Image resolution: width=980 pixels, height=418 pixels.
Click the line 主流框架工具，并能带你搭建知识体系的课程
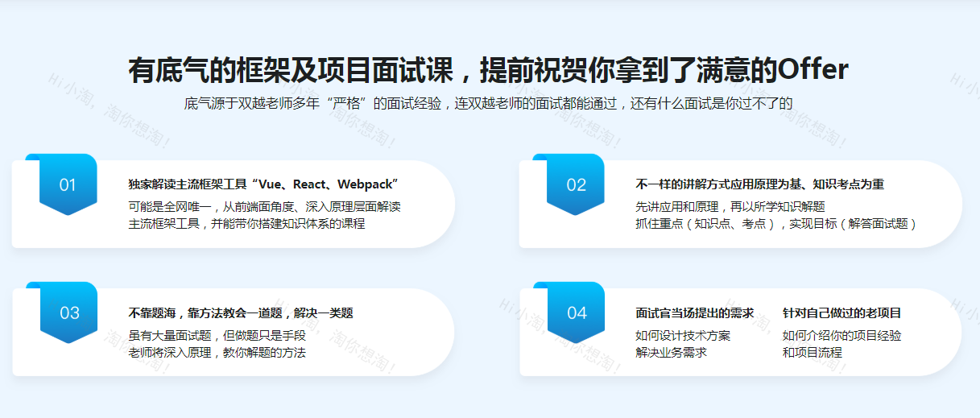tap(246, 223)
